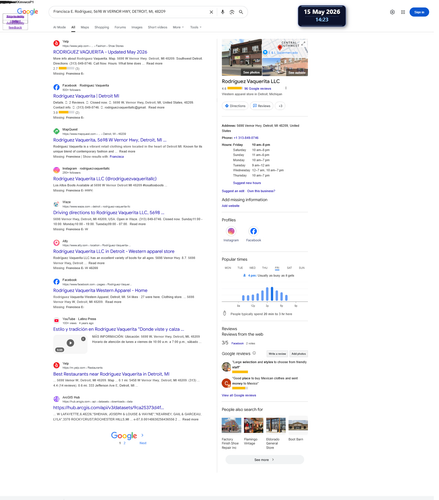439x500 pixels.
Task: Select WED in Popular times
Action: coord(252,268)
